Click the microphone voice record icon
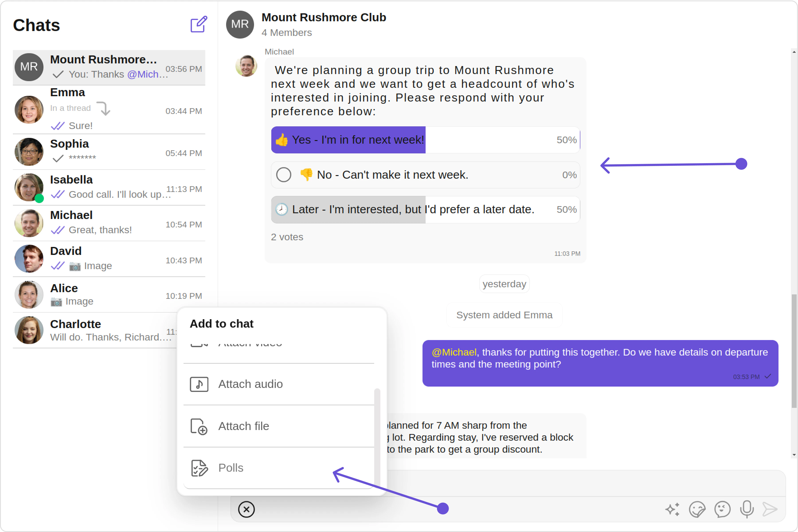This screenshot has width=798, height=532. pos(747,509)
